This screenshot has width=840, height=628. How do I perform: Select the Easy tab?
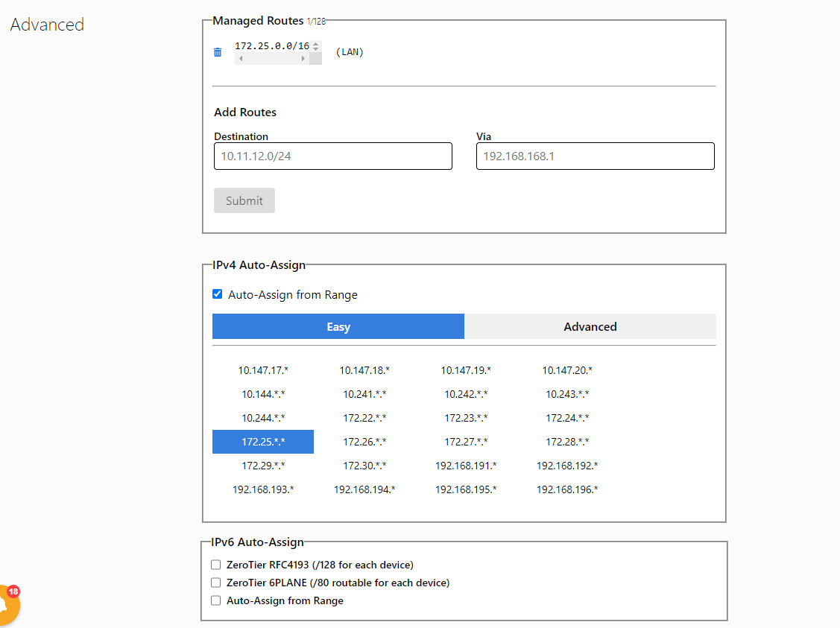338,326
